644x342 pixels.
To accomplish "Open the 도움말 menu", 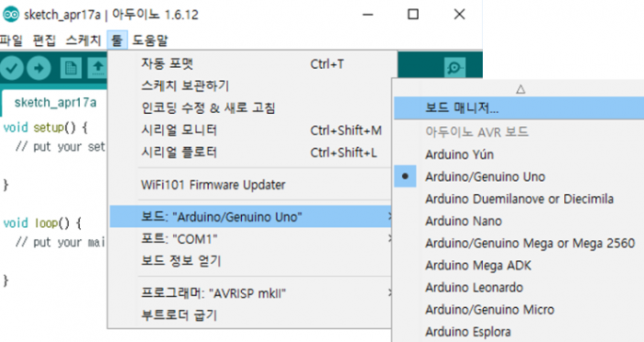I will point(150,40).
